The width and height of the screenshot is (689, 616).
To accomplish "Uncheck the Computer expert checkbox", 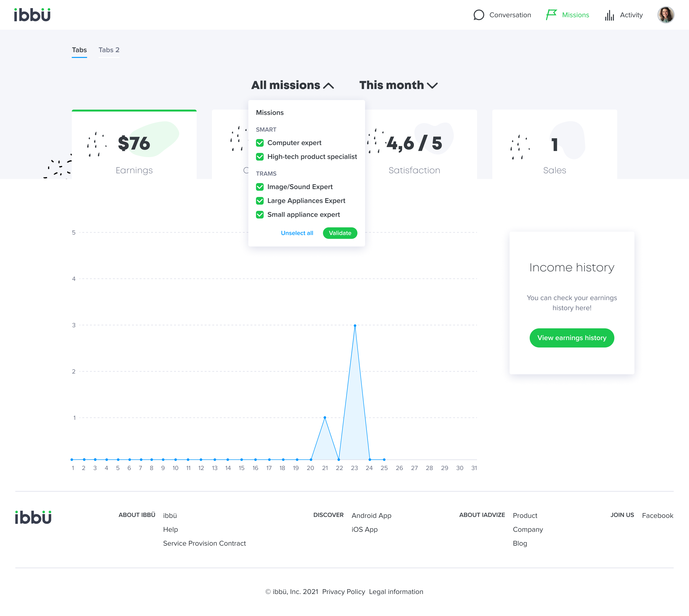I will [x=260, y=143].
